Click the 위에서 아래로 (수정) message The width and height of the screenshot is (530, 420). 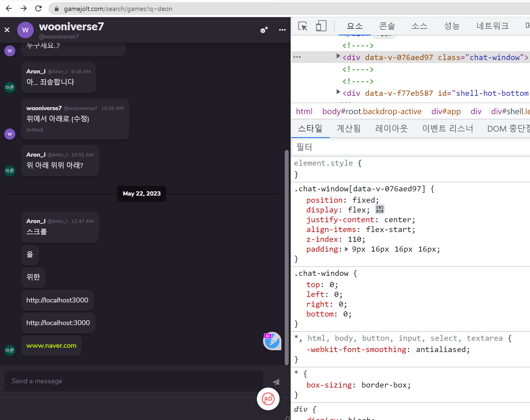[58, 119]
